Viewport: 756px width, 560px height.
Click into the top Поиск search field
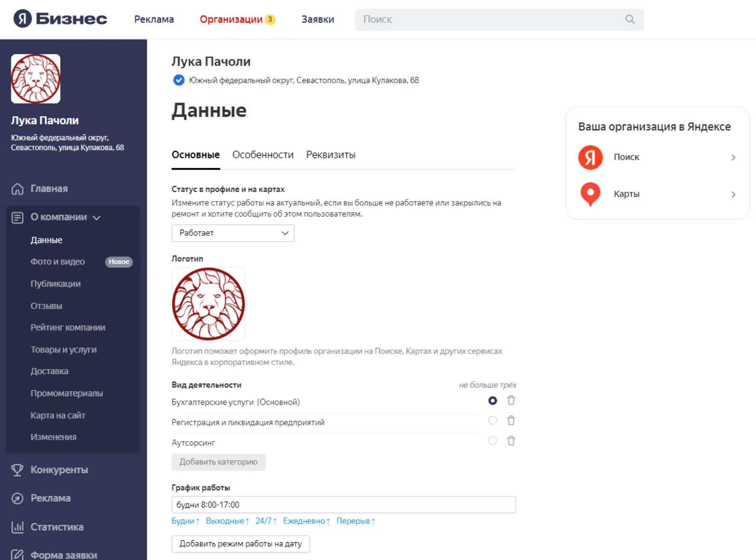point(499,19)
